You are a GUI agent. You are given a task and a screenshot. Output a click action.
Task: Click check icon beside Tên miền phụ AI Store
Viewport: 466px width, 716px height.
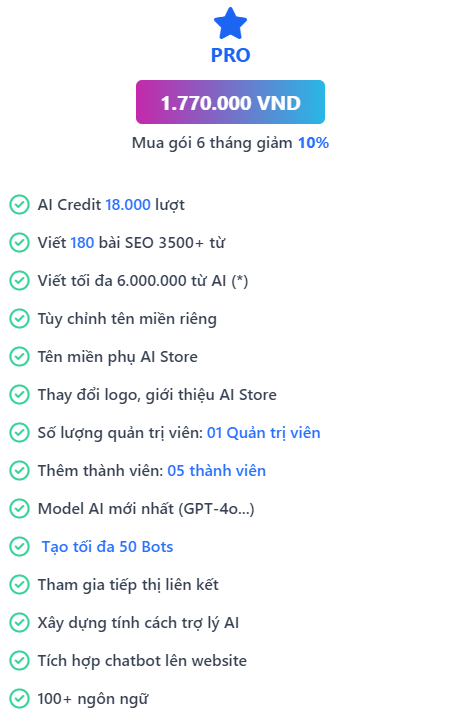(x=19, y=357)
